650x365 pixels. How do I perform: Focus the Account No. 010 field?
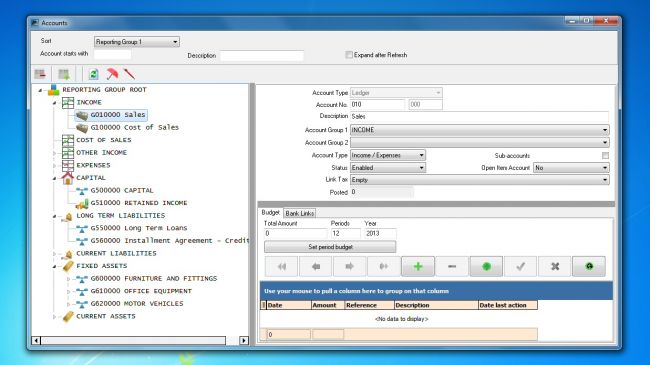377,105
